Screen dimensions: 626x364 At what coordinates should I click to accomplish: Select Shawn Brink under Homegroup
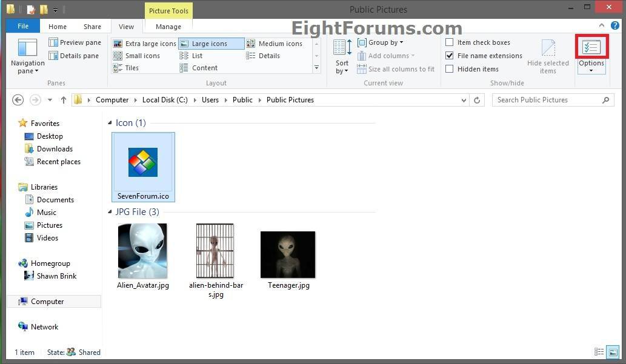coord(50,276)
